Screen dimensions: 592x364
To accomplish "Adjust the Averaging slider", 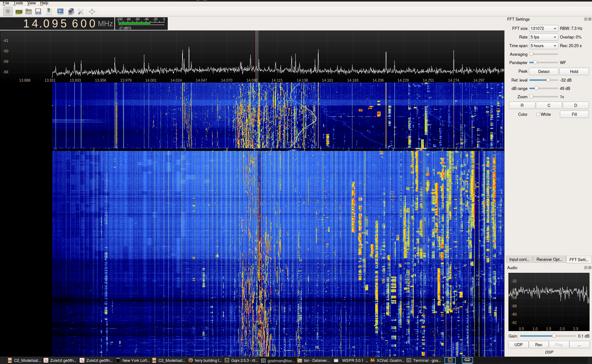I will pyautogui.click(x=544, y=54).
